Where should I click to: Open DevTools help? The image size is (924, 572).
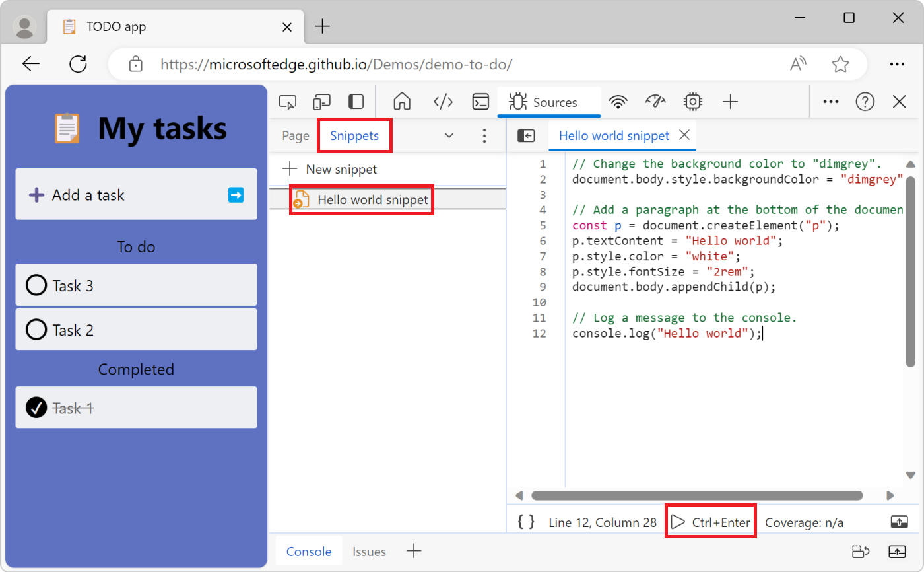click(865, 102)
